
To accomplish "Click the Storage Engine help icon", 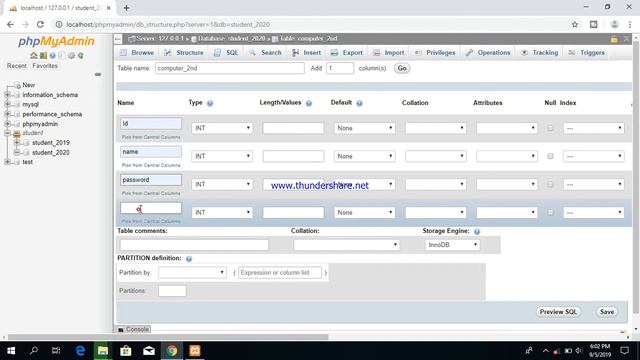I will 477,231.
